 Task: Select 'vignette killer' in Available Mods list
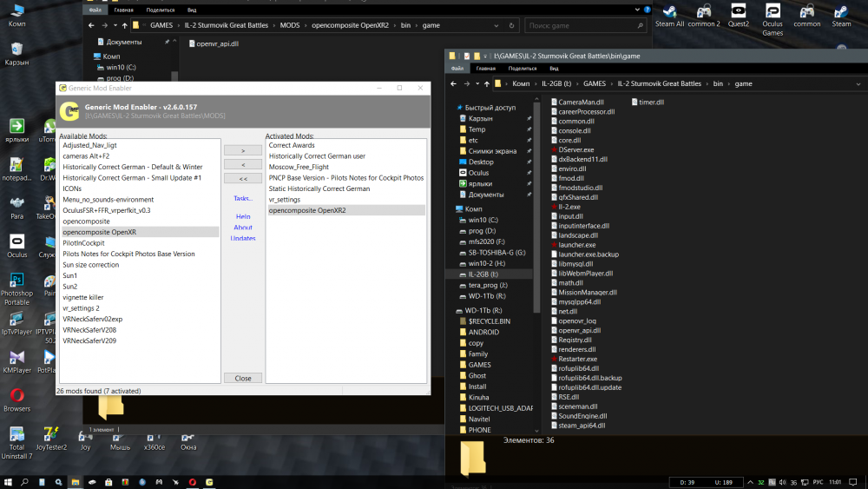tap(83, 297)
